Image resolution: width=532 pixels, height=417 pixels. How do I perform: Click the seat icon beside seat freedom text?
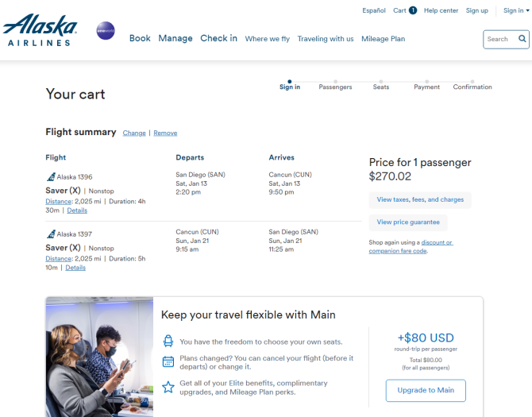(x=168, y=341)
